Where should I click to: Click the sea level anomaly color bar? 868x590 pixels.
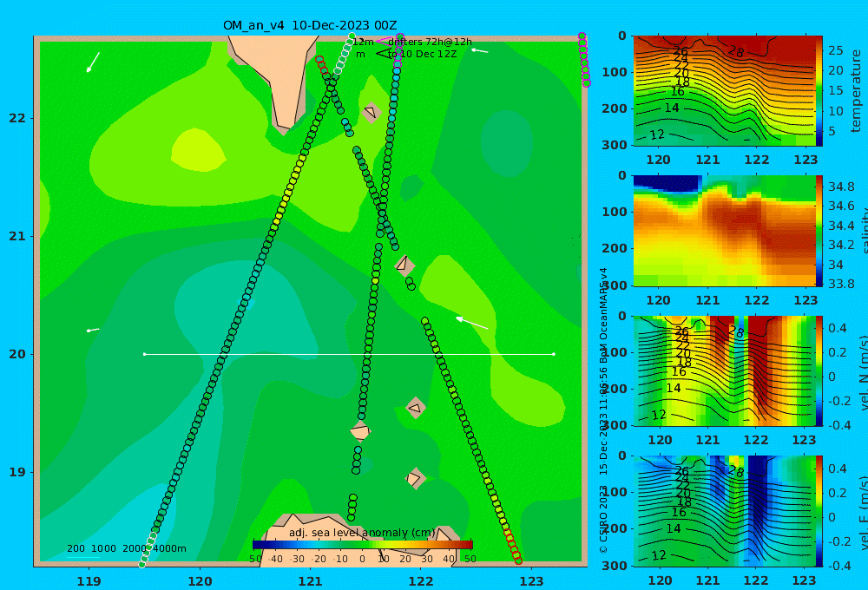pyautogui.click(x=362, y=545)
